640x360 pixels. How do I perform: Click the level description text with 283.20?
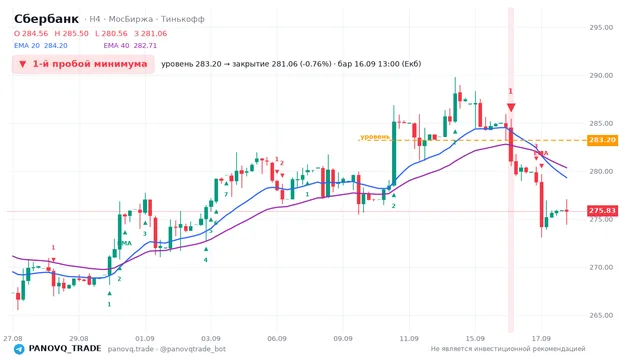click(291, 64)
